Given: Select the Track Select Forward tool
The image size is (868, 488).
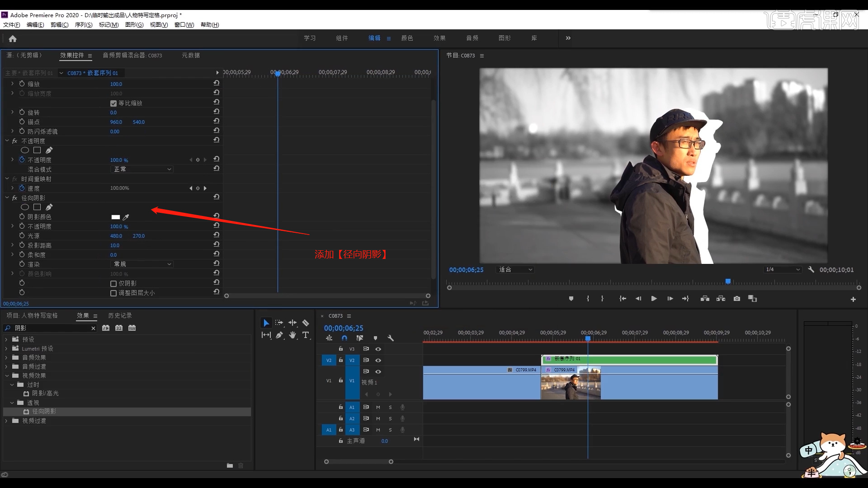Looking at the screenshot, I should 279,323.
